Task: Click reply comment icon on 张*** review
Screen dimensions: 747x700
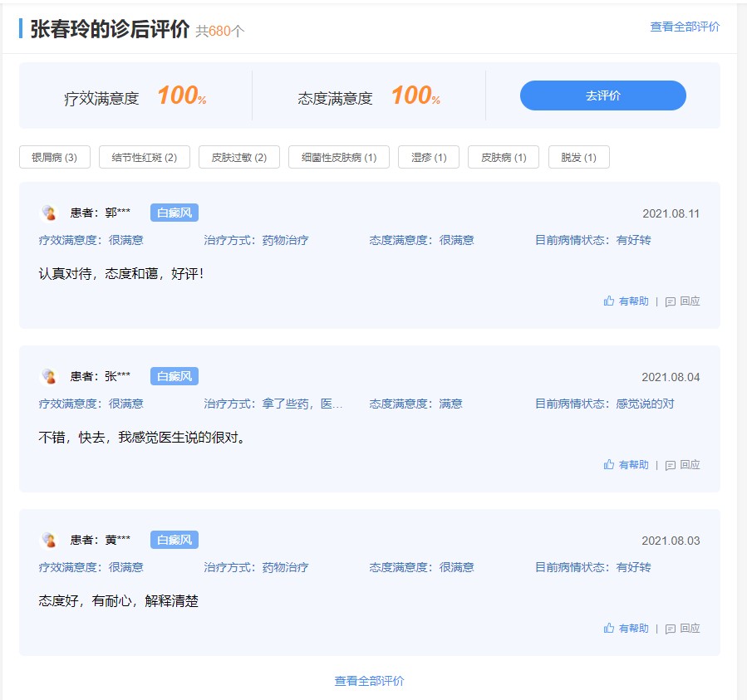Action: pos(671,466)
